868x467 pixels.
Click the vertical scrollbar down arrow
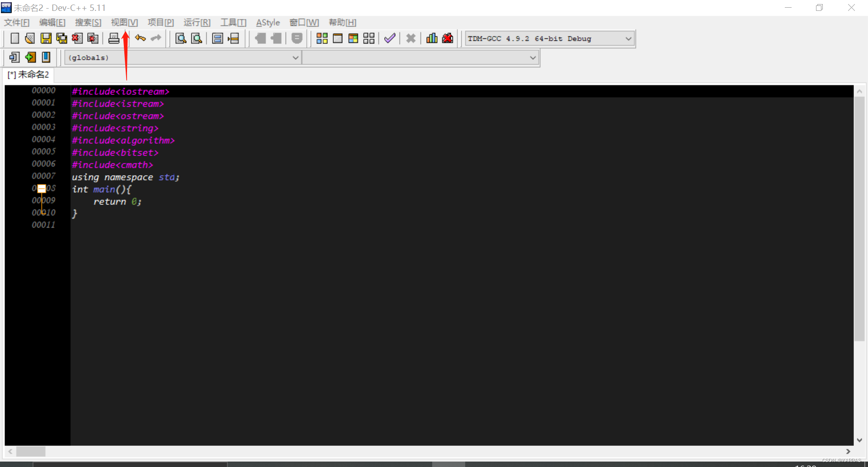[859, 440]
